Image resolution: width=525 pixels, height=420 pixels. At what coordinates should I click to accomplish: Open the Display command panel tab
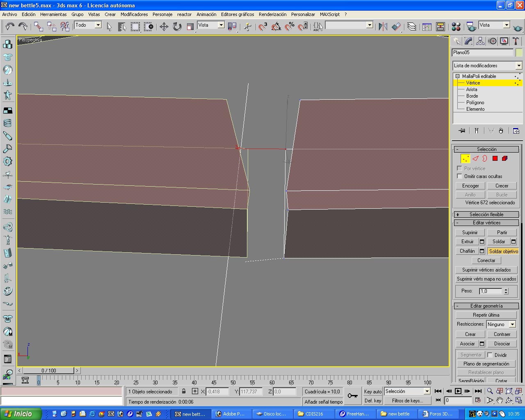coord(504,41)
